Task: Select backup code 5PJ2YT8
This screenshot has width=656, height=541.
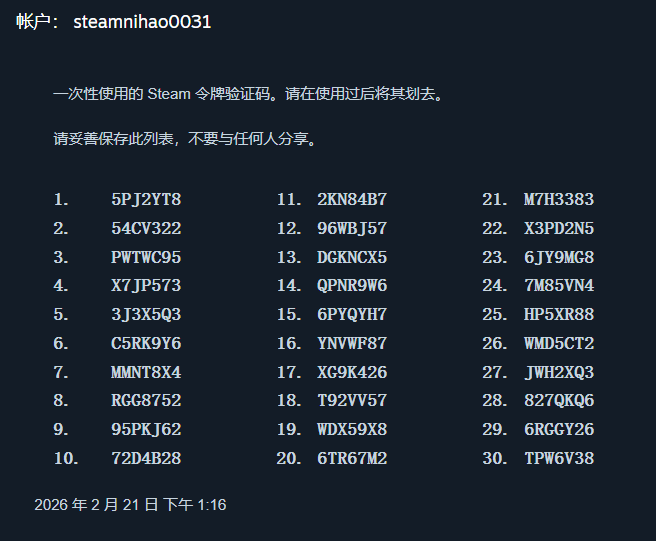Action: coord(146,200)
